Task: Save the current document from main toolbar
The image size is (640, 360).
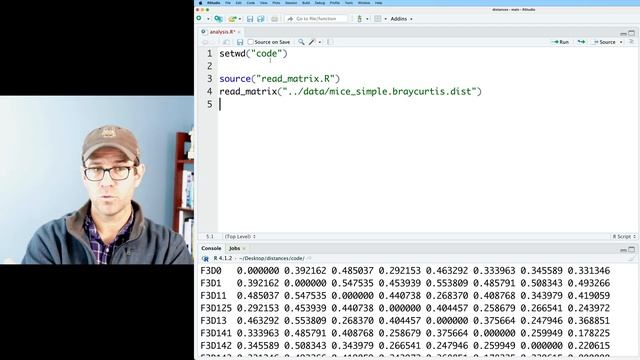Action: [x=250, y=19]
